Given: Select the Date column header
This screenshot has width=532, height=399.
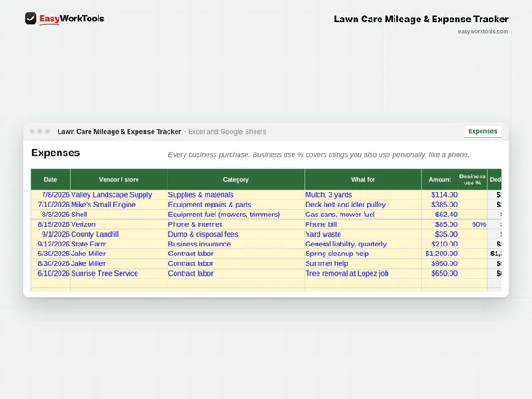Looking at the screenshot, I should pyautogui.click(x=51, y=179).
